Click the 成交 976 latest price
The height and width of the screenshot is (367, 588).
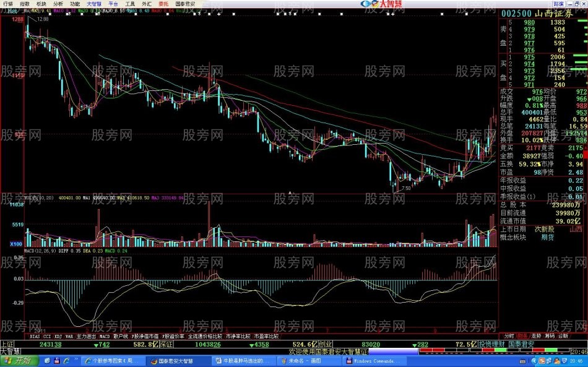537,92
